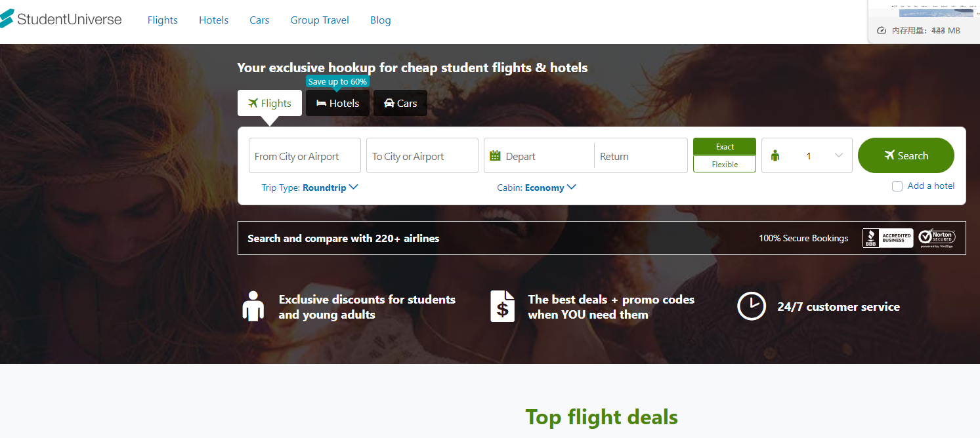Click the calendar icon in Depart field
Viewport: 980px width, 438px height.
[495, 156]
